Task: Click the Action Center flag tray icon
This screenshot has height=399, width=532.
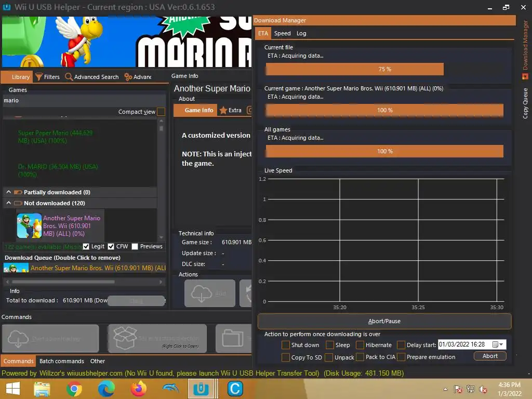Action: tap(458, 389)
